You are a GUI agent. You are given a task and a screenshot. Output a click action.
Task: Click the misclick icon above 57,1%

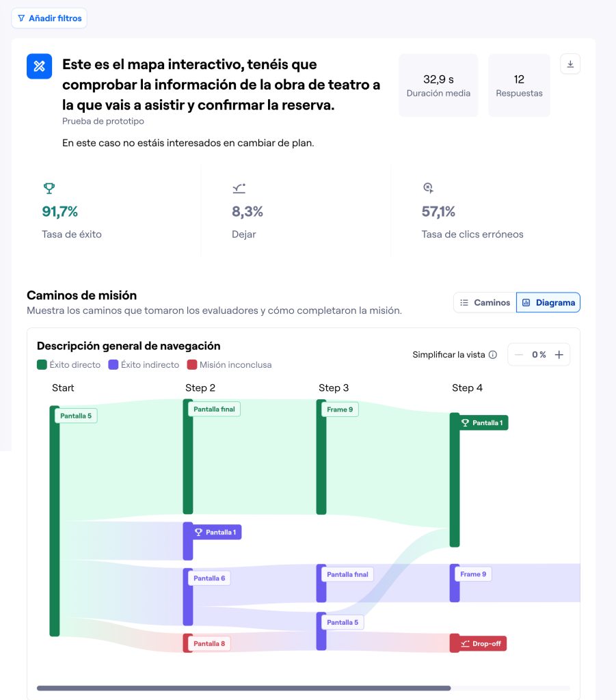429,188
